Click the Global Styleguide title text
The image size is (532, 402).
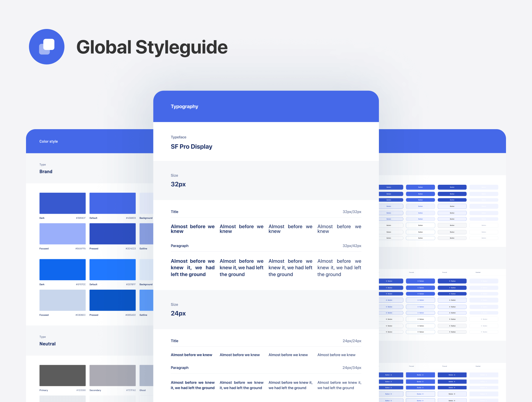(152, 47)
